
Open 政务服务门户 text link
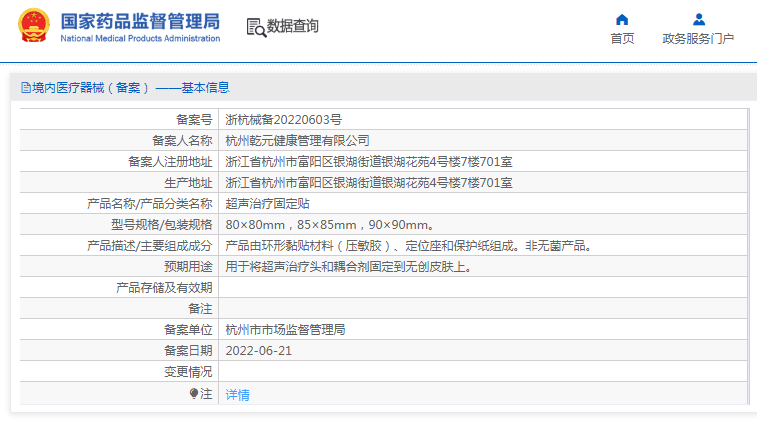698,39
